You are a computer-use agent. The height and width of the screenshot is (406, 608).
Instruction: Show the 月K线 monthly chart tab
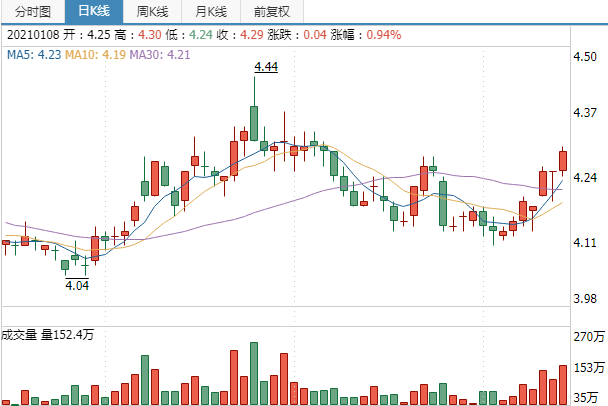tap(210, 12)
